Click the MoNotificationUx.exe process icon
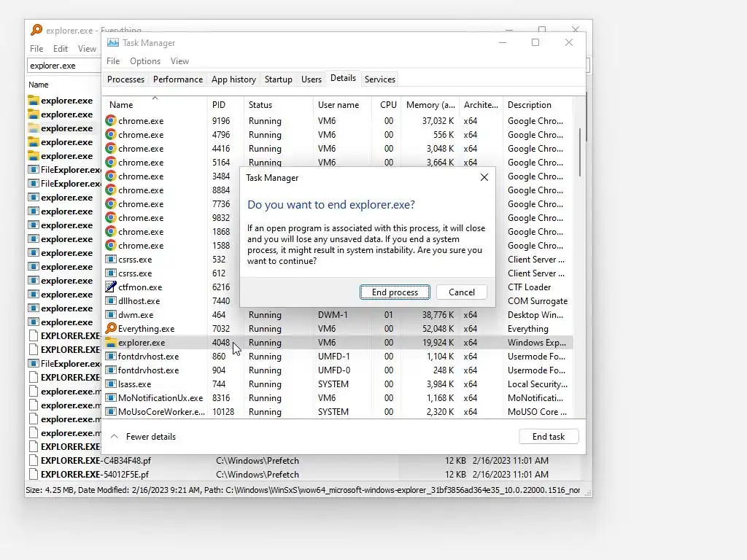This screenshot has height=560, width=747. [111, 397]
